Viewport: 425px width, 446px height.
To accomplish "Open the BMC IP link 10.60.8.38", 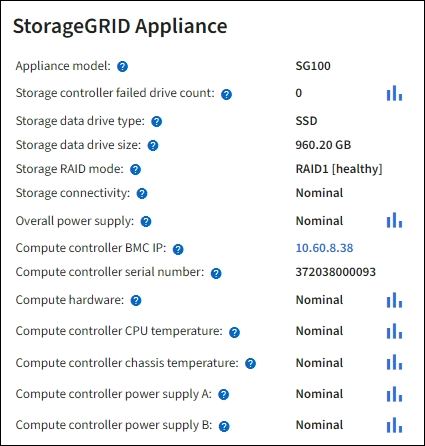I will pyautogui.click(x=324, y=248).
